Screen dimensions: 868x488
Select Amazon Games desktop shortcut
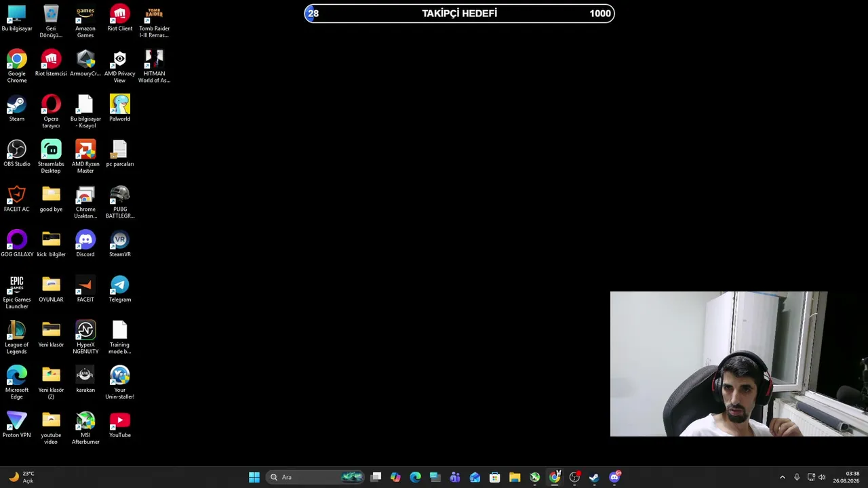coord(85,21)
